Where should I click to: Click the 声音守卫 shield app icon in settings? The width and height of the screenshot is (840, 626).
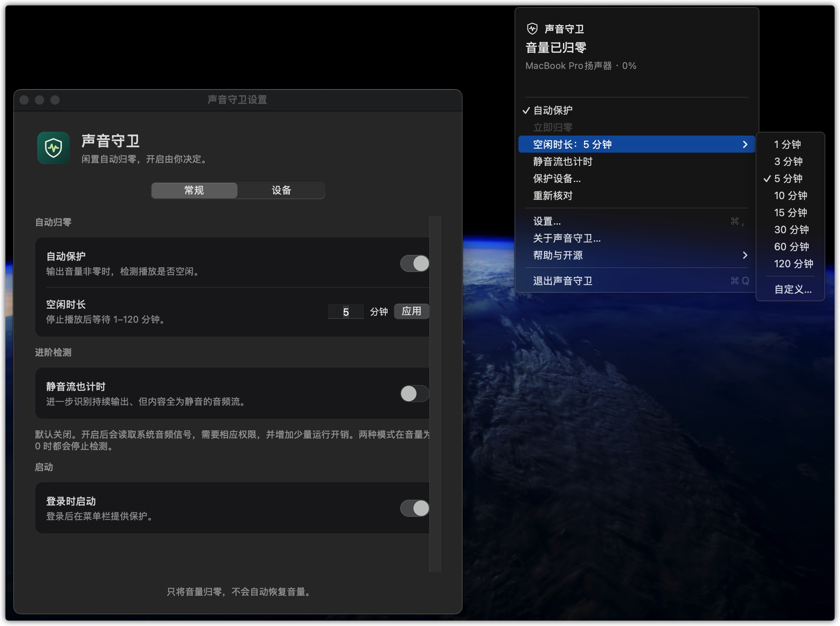pos(53,148)
